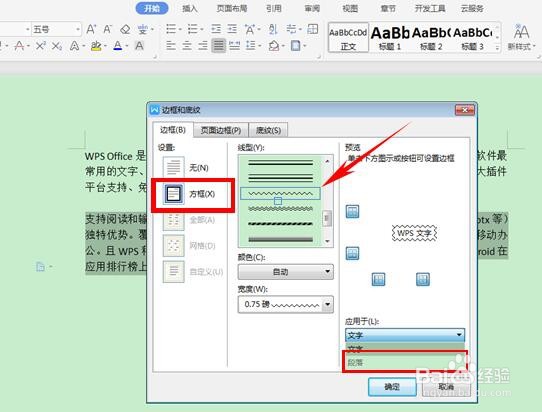The width and height of the screenshot is (542, 412).
Task: Click the shading paint bucket icon
Action: [x=274, y=46]
